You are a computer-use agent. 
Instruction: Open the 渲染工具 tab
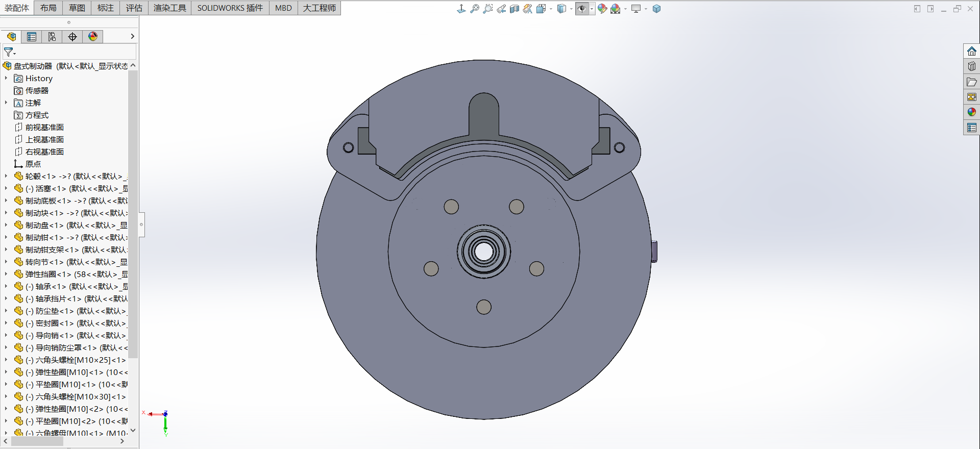coord(170,8)
